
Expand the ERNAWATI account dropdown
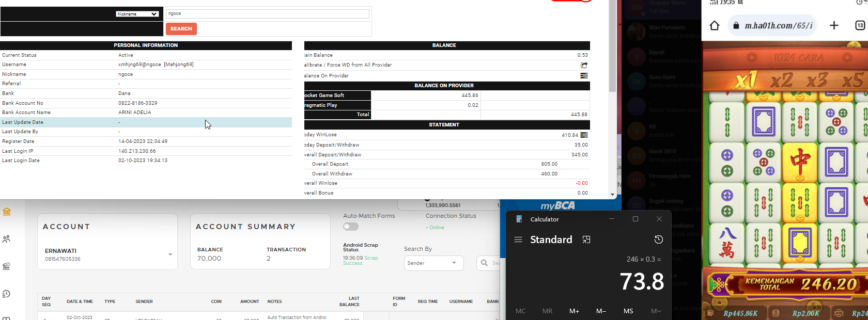pyautogui.click(x=171, y=254)
